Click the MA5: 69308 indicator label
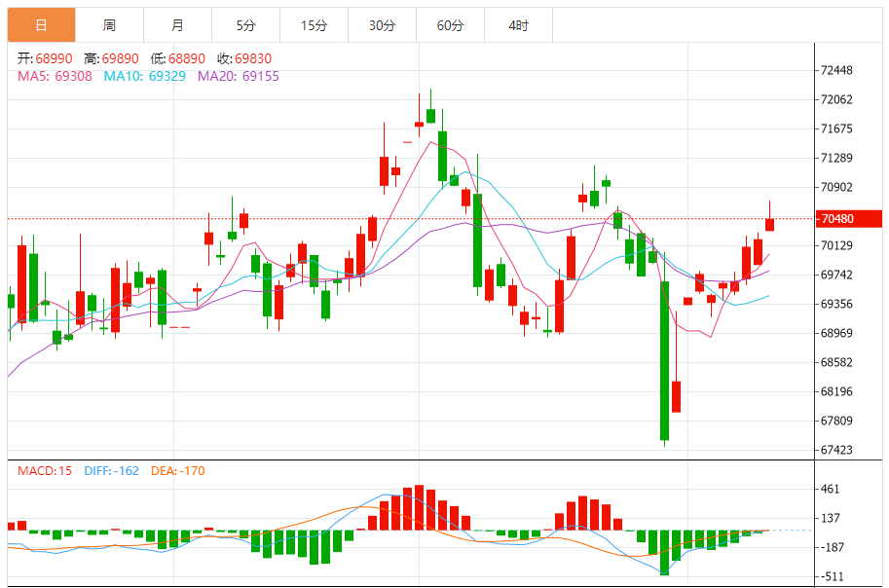Screen dimensions: 889x588 pos(55,76)
